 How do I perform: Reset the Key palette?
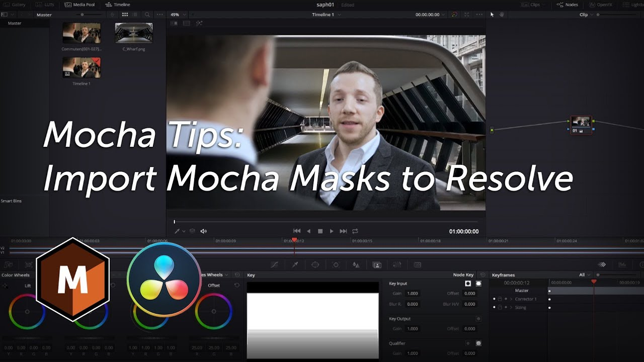pyautogui.click(x=482, y=275)
